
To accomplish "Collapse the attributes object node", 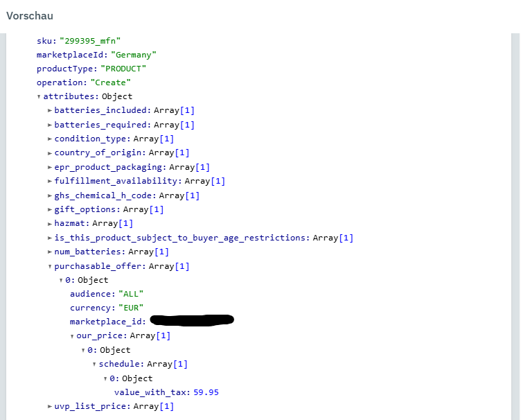I will (39, 97).
